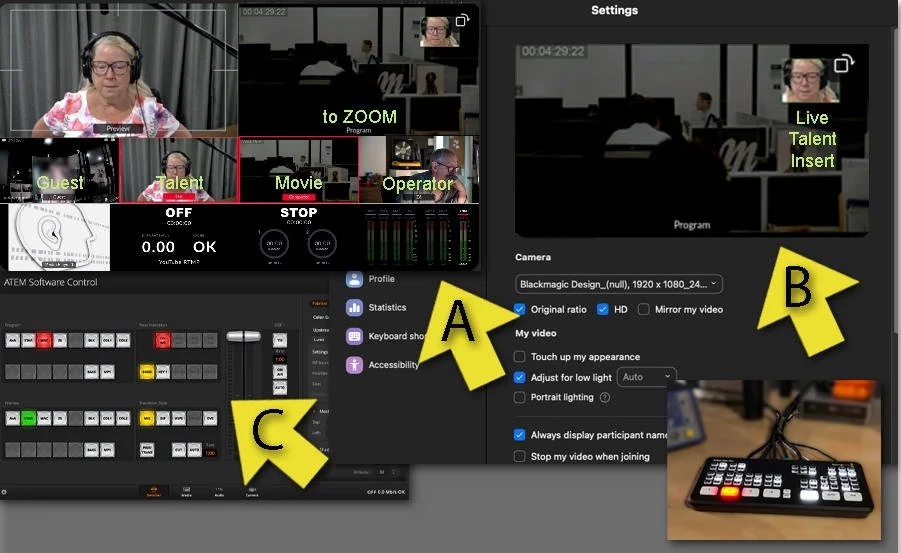901x553 pixels.
Task: Open the Blackmagic Design camera dropdown
Action: pyautogui.click(x=618, y=284)
